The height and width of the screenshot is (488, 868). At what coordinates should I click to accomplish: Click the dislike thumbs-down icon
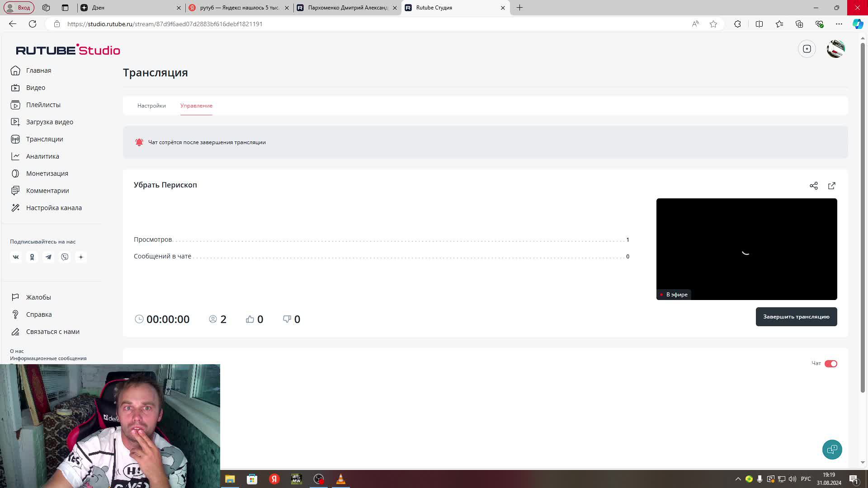(x=287, y=319)
